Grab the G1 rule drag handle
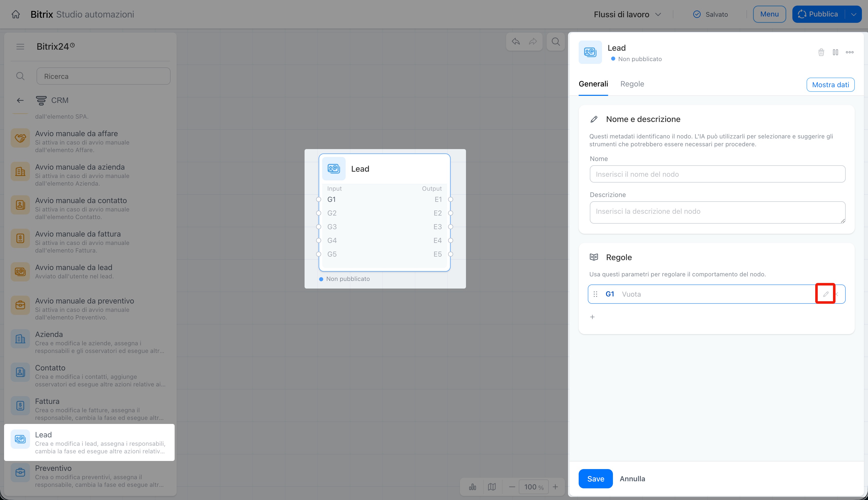868x500 pixels. (595, 294)
